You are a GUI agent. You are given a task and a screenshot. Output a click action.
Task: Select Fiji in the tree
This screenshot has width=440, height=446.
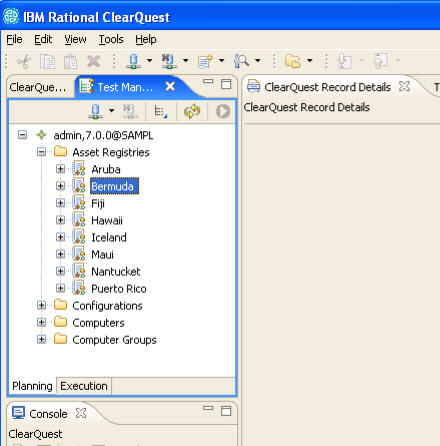click(98, 203)
